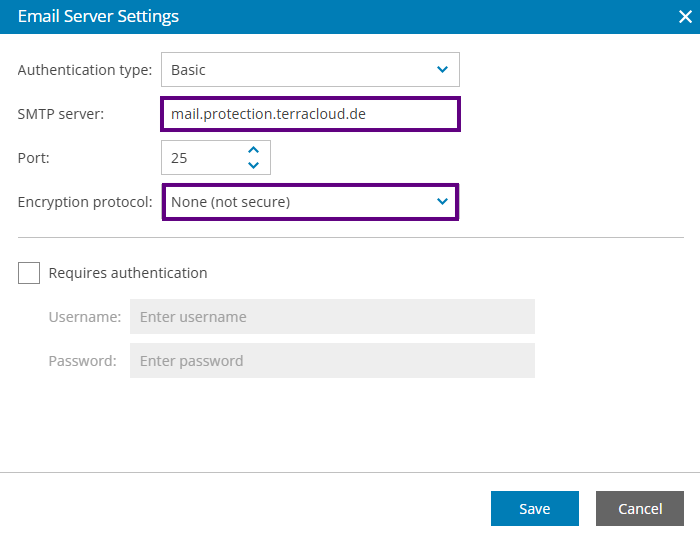The width and height of the screenshot is (700, 541).
Task: Enable the Requires authentication checkbox
Action: [29, 273]
